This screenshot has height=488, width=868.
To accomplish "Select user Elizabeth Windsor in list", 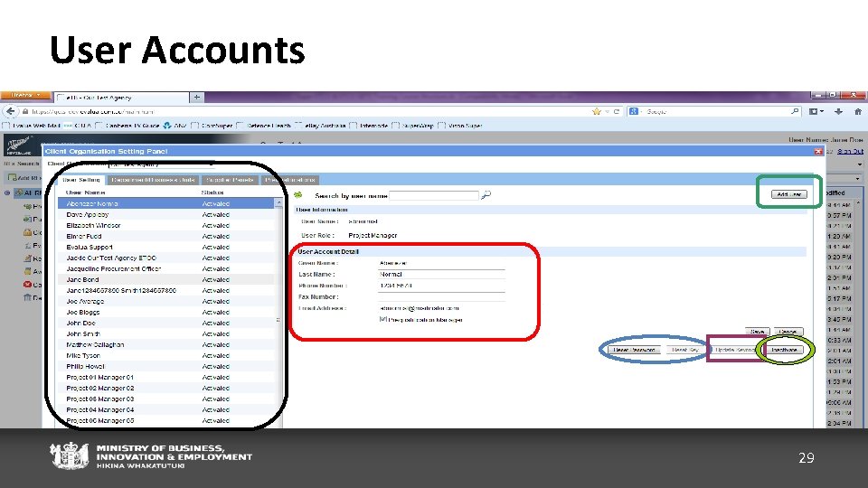I will (166, 225).
